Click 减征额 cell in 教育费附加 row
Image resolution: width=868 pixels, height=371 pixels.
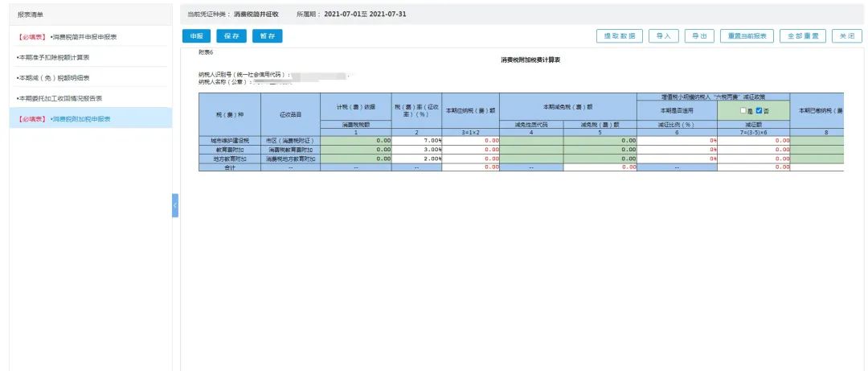[x=754, y=150]
